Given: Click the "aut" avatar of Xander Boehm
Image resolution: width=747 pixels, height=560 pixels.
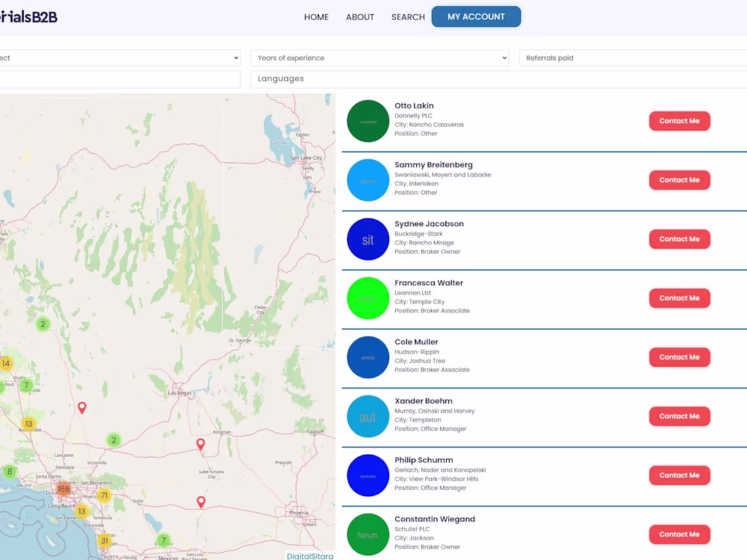Looking at the screenshot, I should pos(368,416).
